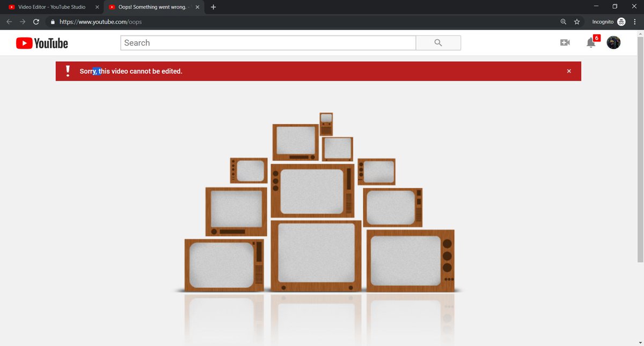Open the notifications bell

[591, 42]
